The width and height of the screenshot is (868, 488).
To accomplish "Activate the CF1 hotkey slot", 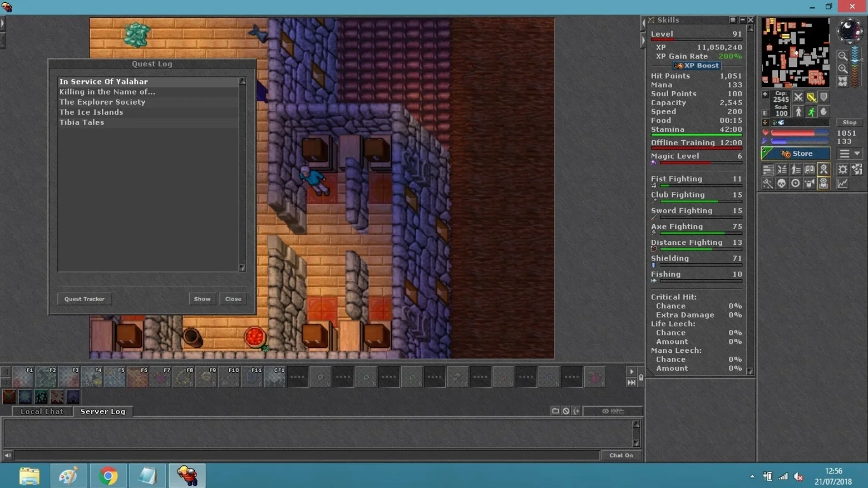I will (274, 377).
